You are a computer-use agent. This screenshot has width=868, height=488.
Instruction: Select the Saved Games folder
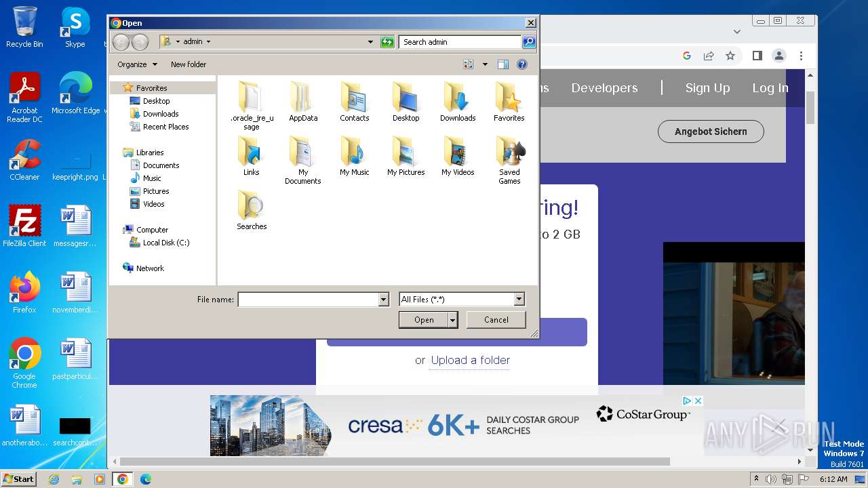509,160
